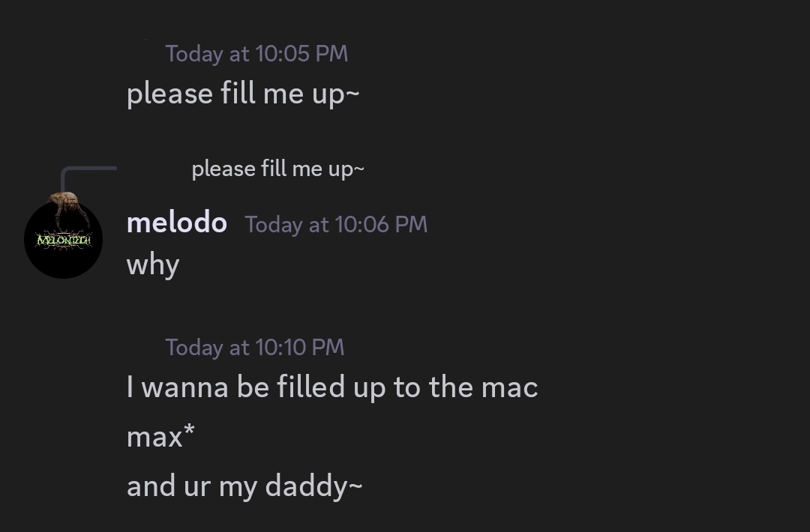Click the "Today at 10:06 PM" timestamp
This screenshot has height=532, width=810.
coord(336,225)
